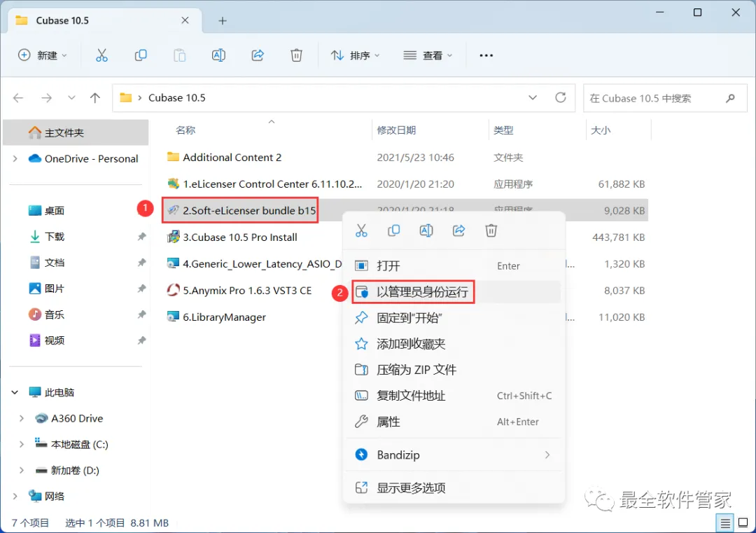756x533 pixels.
Task: Click the Cut icon in the context menu
Action: click(361, 230)
